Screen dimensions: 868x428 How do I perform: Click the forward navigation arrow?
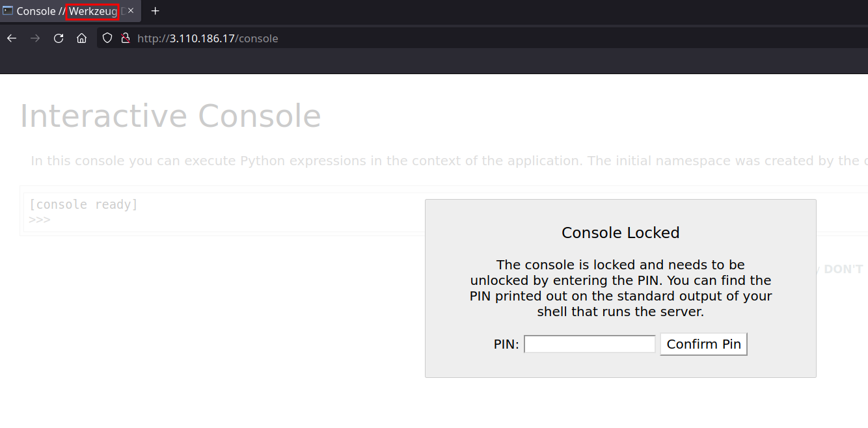pos(35,38)
